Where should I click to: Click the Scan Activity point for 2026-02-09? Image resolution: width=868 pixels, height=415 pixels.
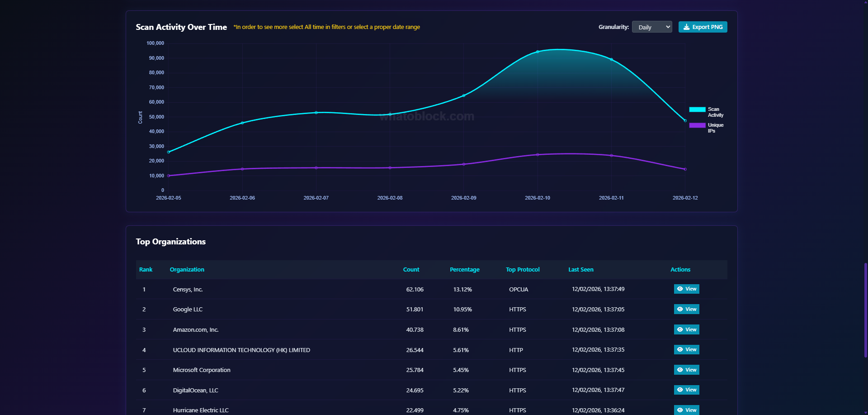click(464, 96)
